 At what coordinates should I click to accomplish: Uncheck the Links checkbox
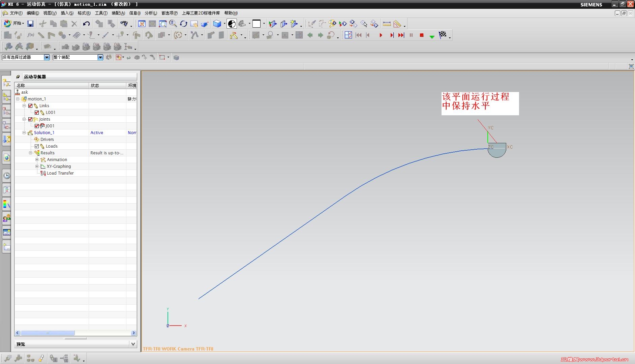30,106
